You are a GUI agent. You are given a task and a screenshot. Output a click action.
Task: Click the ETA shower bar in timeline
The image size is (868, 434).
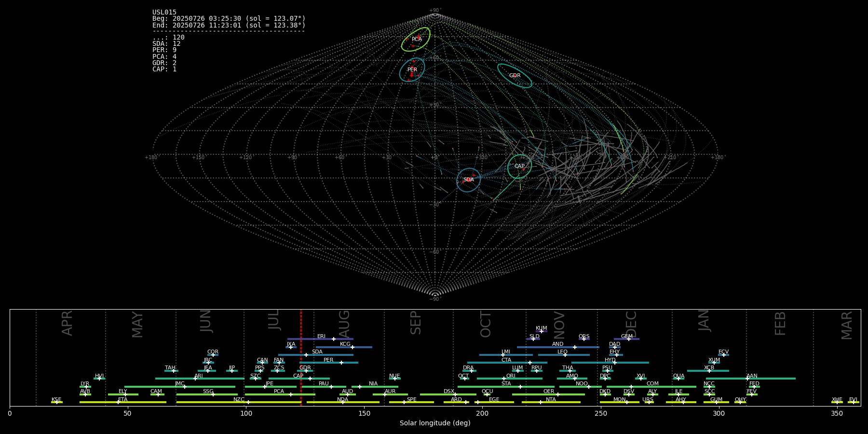pos(123,402)
